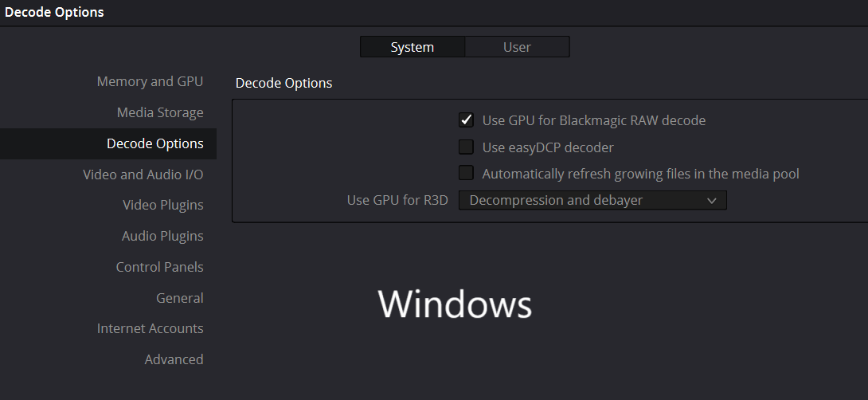This screenshot has height=400, width=868.
Task: Show Control Panels settings
Action: point(159,267)
